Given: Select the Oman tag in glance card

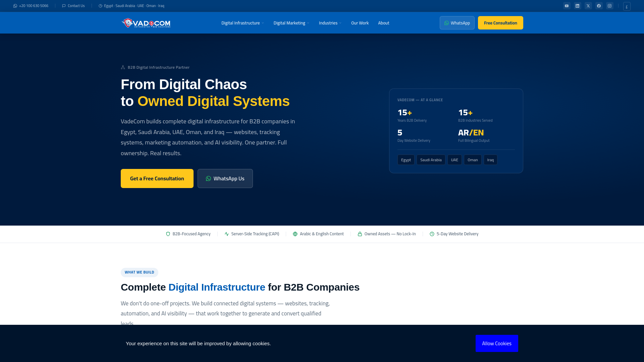Looking at the screenshot, I should pos(473,160).
